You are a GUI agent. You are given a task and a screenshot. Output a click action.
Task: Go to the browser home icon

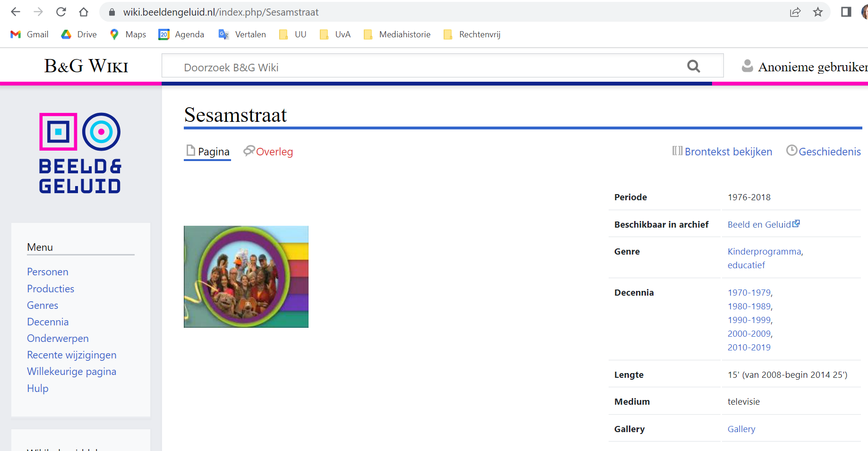pyautogui.click(x=84, y=12)
